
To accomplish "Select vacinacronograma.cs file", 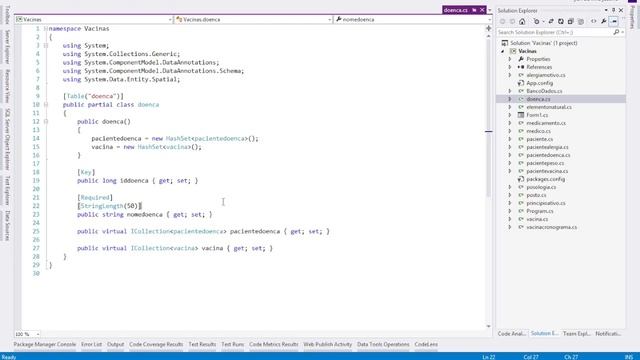I will click(552, 227).
